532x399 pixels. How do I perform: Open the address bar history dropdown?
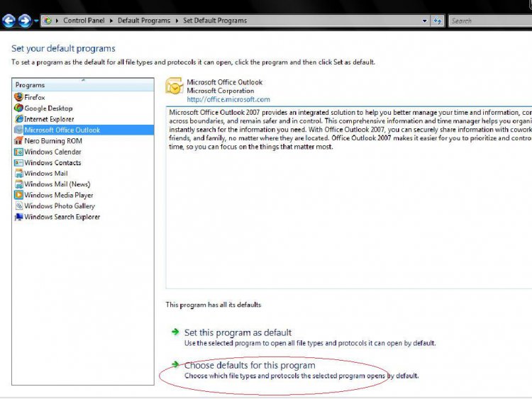pos(424,21)
